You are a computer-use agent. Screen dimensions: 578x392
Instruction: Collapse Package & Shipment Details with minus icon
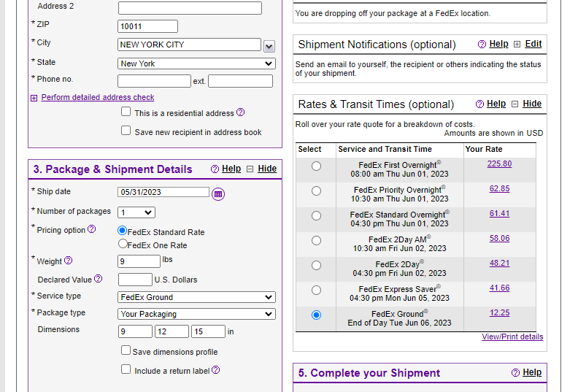pyautogui.click(x=250, y=169)
